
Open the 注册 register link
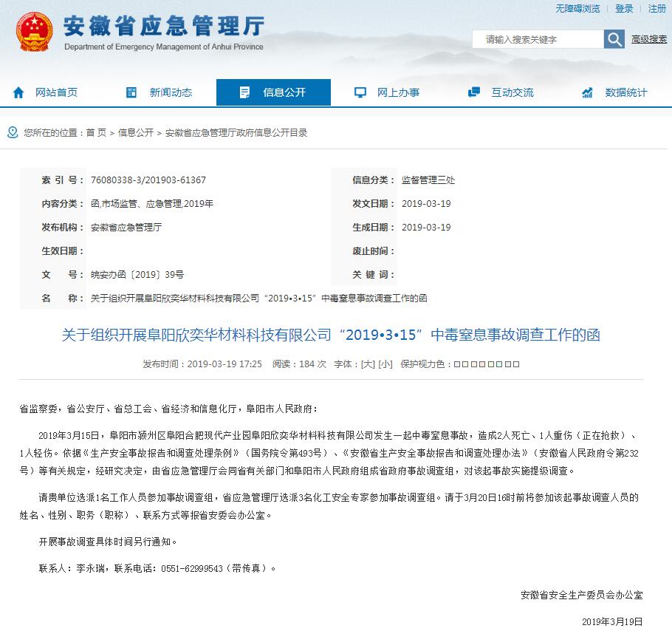tap(656, 9)
